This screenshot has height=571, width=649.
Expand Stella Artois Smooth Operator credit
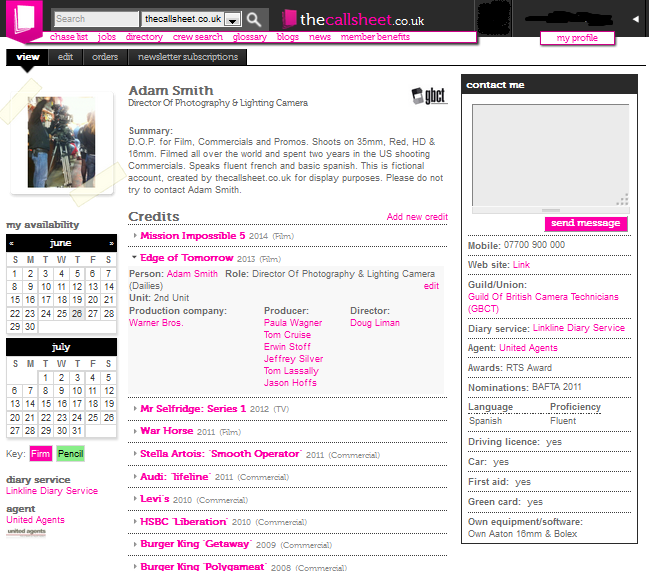(135, 453)
